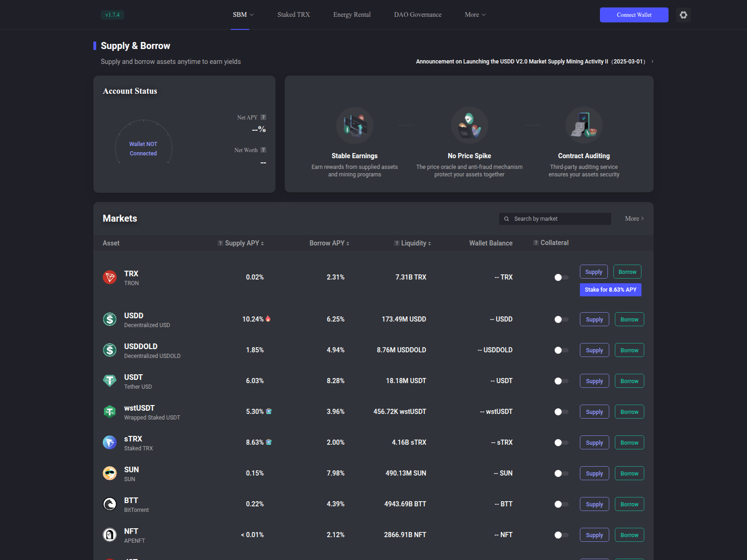Click the Supply APY help icon
This screenshot has width=747, height=560.
220,243
